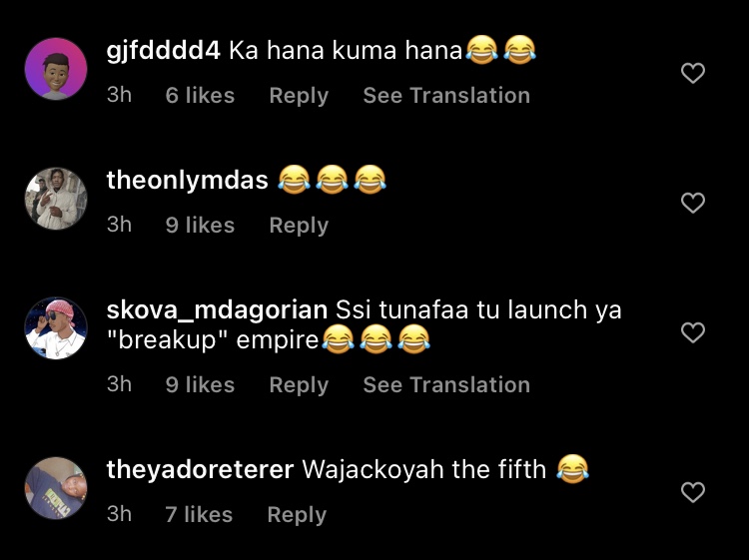Show 9 likes on theonlymdas comment

200,226
